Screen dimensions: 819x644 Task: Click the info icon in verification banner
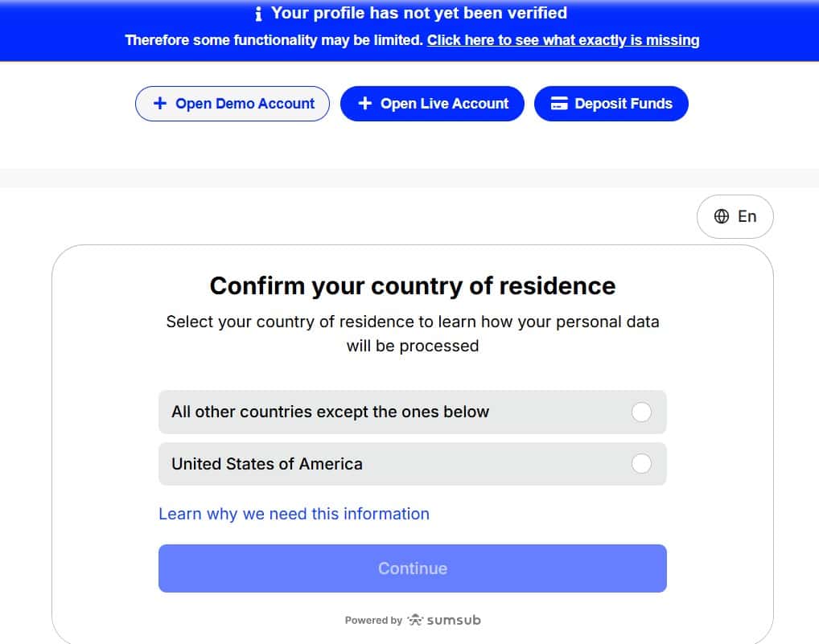[x=258, y=14]
